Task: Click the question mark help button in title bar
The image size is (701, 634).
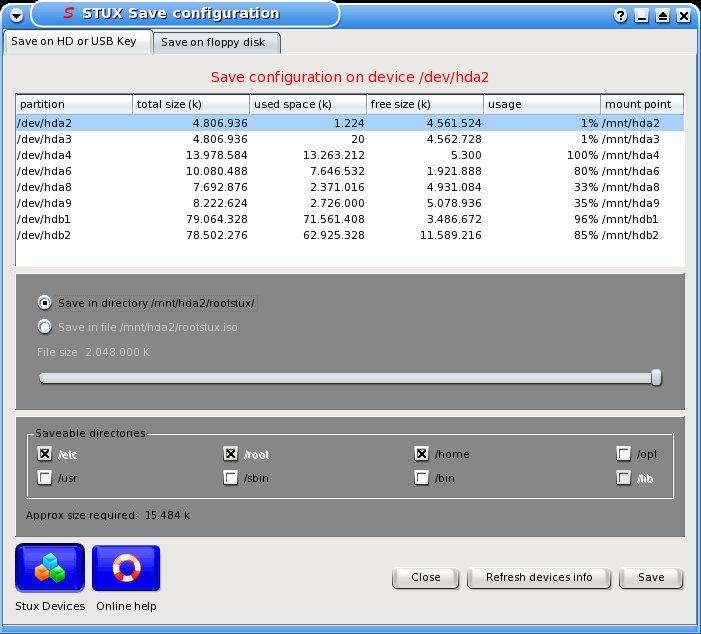Action: 620,16
